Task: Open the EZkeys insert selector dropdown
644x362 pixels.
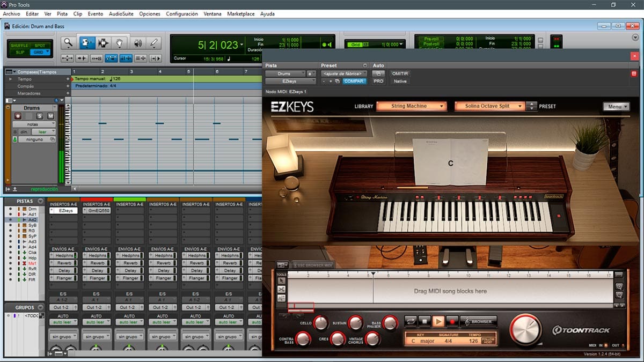Action: tap(290, 81)
